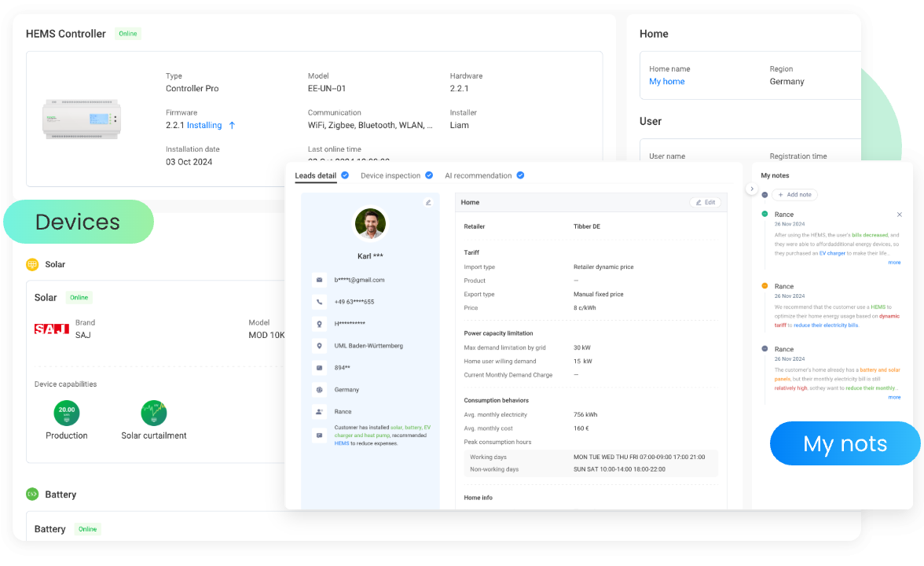This screenshot has height=566, width=924.
Task: Expand first Rance note with 'more'
Action: (x=894, y=263)
